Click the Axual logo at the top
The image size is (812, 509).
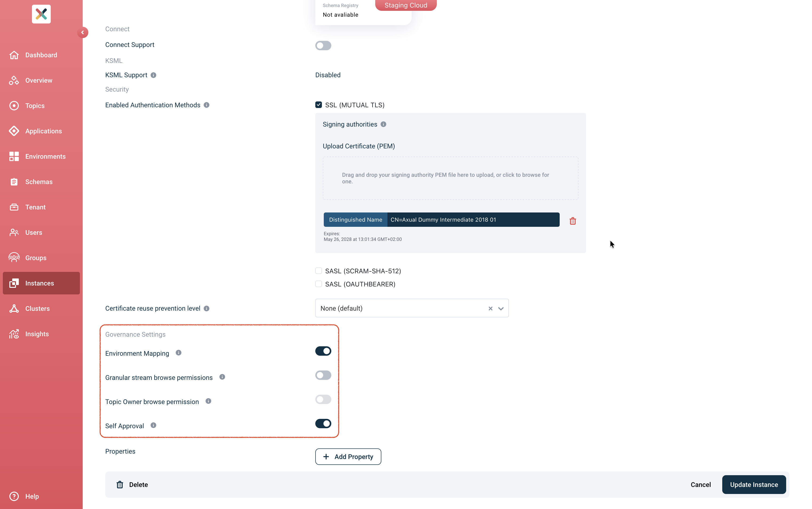click(x=41, y=14)
